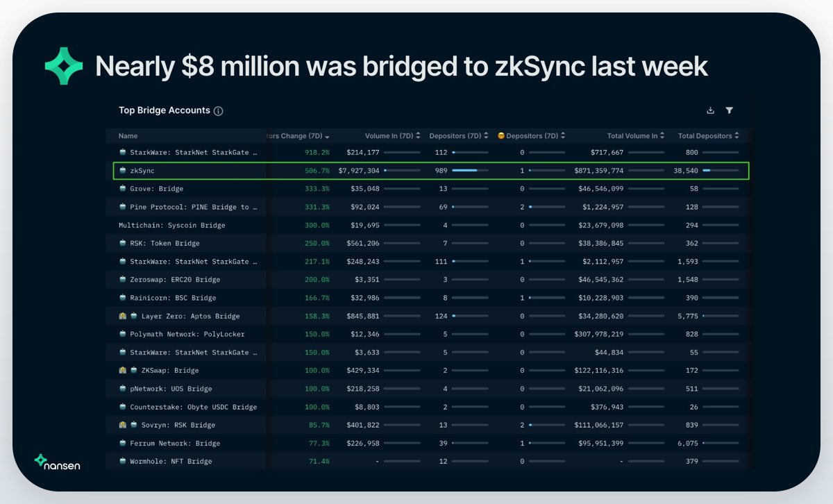The width and height of the screenshot is (833, 504).
Task: Click the 5,775 total depositors value
Action: click(688, 316)
